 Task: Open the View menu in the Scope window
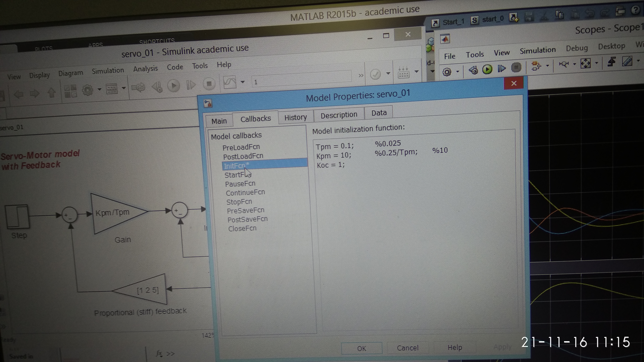pyautogui.click(x=501, y=53)
